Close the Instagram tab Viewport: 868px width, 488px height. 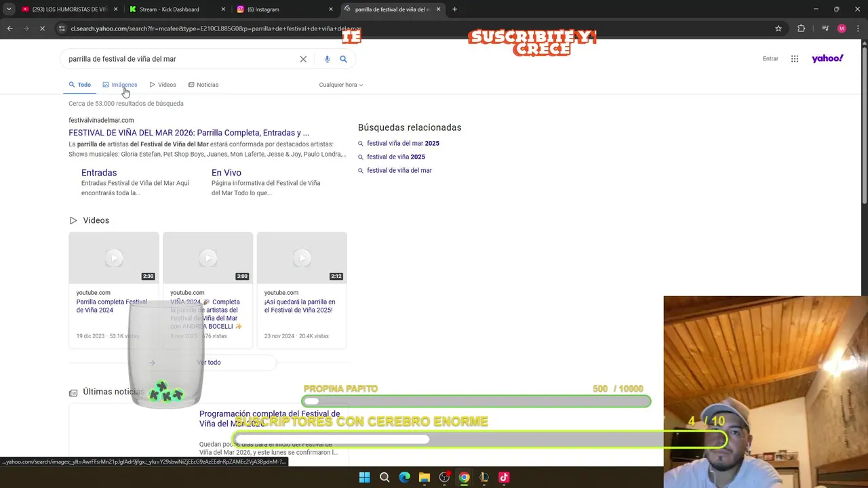(x=331, y=9)
